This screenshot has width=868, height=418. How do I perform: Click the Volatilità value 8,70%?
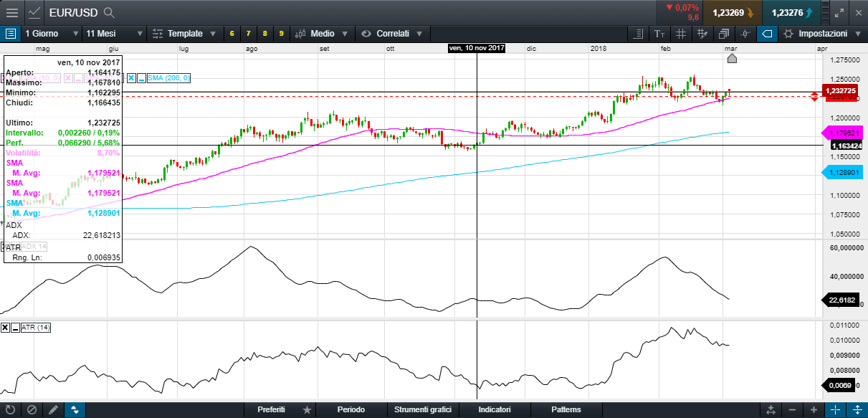pyautogui.click(x=108, y=153)
